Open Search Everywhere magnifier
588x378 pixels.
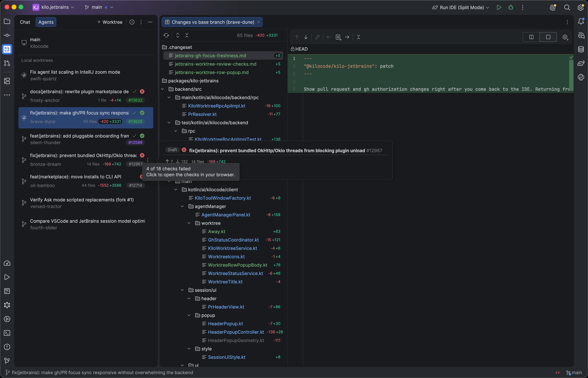pyautogui.click(x=567, y=7)
